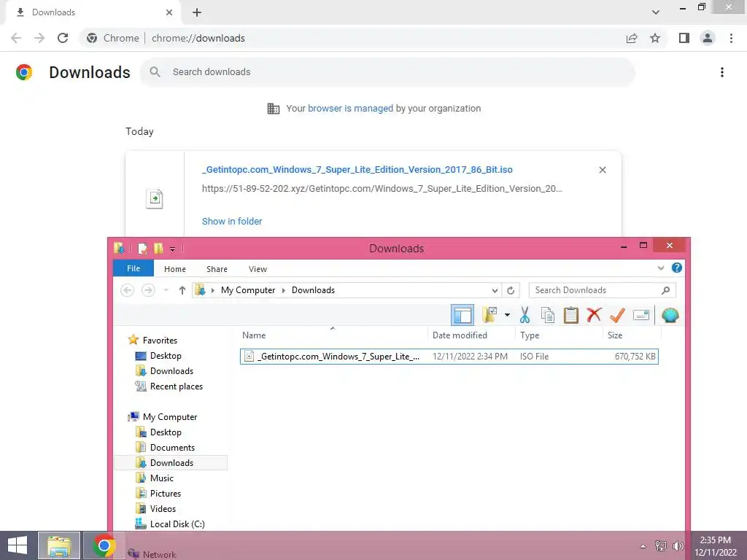Expand the Explorer ribbon chevron

click(x=661, y=268)
